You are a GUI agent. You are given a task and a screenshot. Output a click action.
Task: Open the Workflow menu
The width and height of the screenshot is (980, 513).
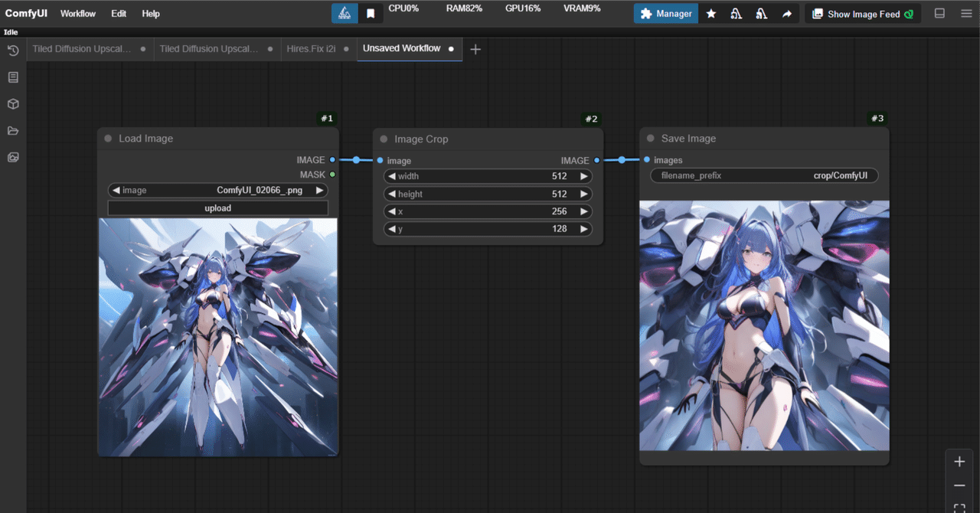[78, 14]
